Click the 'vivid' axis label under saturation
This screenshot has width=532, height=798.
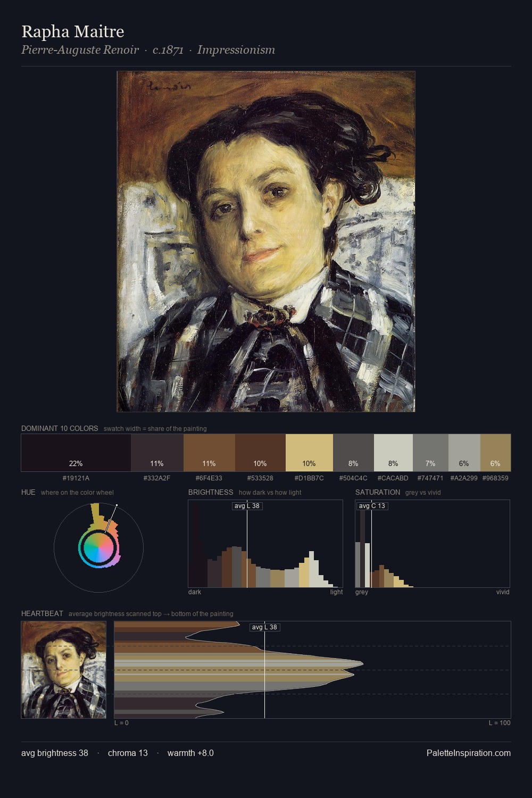point(503,592)
